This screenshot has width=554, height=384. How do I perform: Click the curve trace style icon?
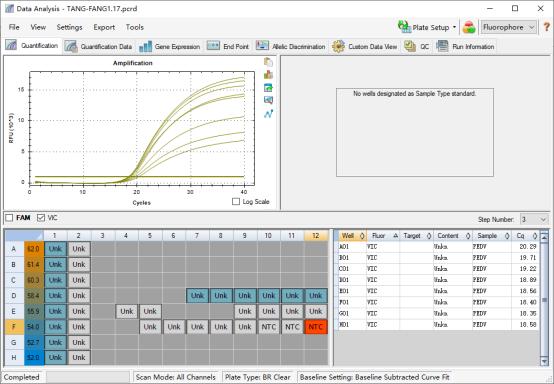click(268, 114)
